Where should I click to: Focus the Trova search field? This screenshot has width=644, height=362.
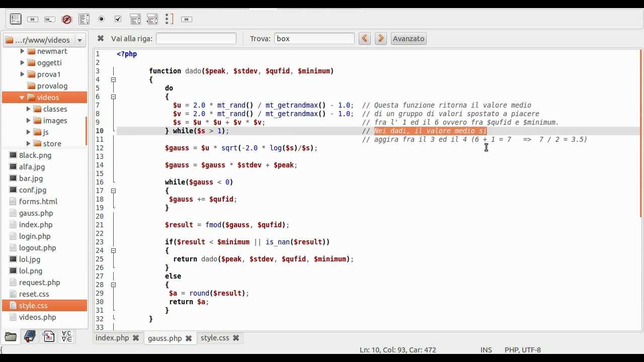(x=314, y=38)
